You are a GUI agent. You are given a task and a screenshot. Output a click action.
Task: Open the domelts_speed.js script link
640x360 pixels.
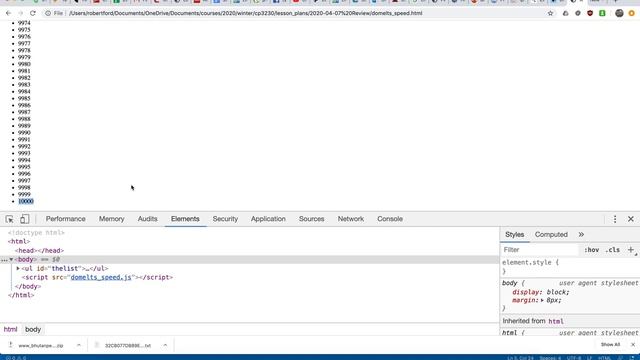[101, 278]
